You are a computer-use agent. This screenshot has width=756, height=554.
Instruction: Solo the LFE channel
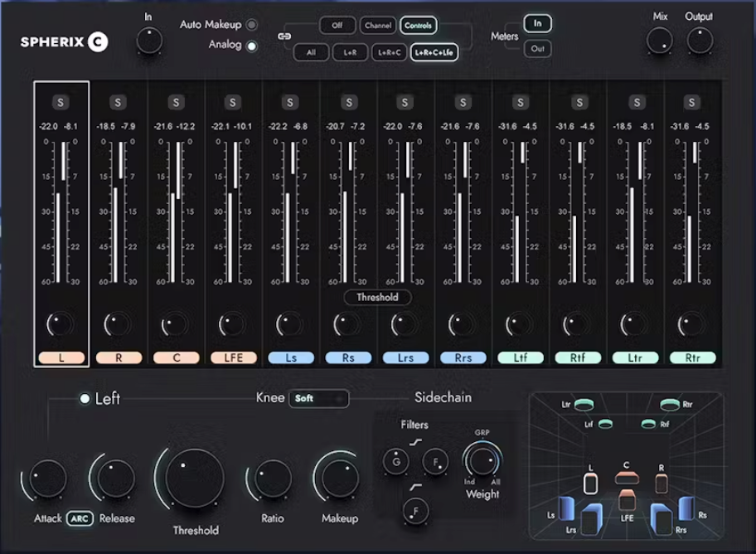pyautogui.click(x=233, y=102)
